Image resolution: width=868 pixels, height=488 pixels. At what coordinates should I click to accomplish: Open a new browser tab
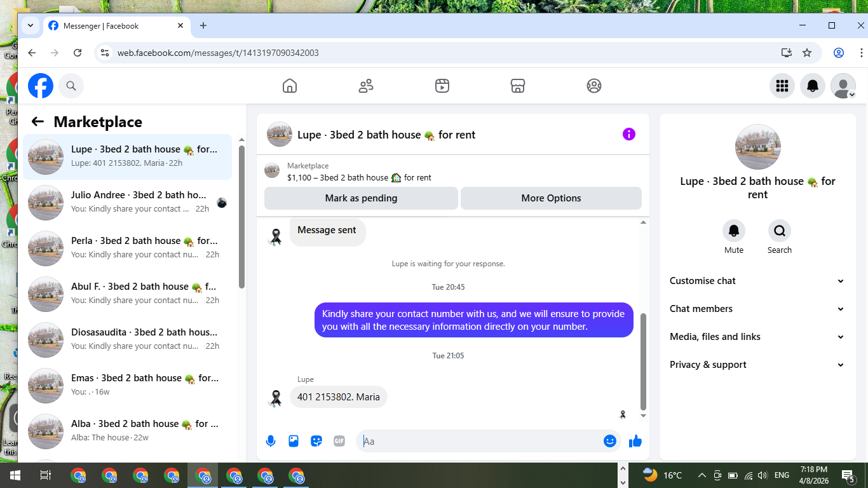point(203,26)
